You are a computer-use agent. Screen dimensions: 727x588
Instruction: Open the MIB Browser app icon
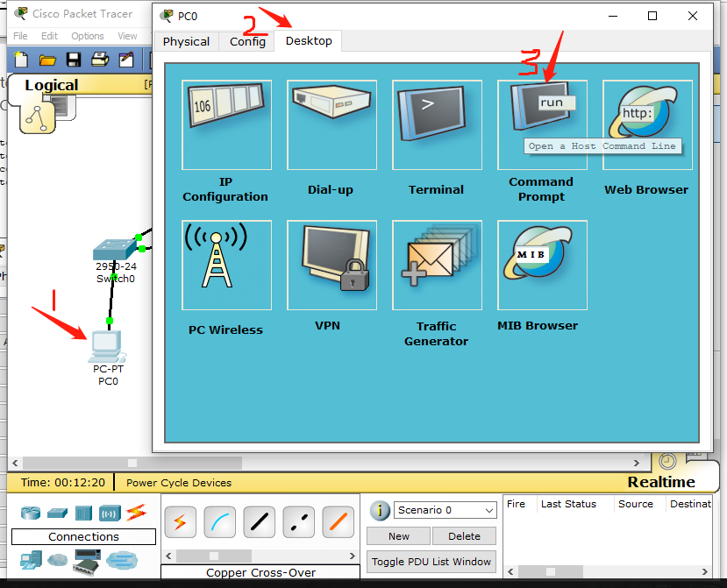(x=543, y=265)
